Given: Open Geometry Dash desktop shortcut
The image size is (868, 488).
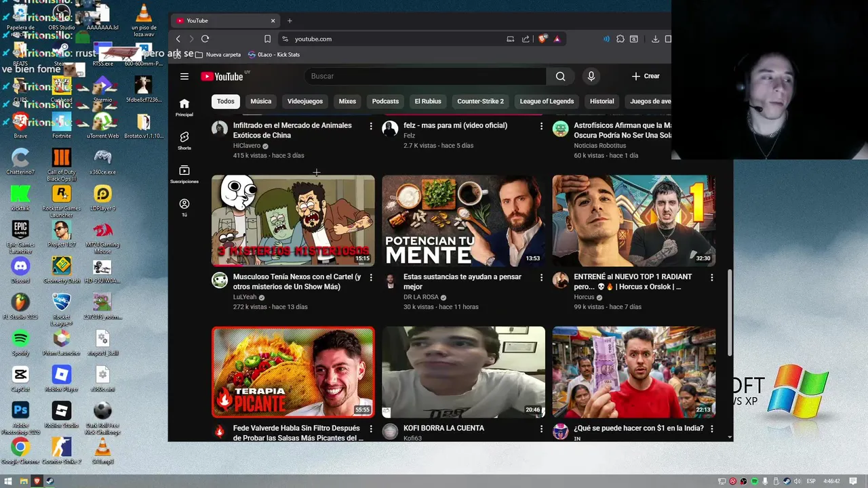Looking at the screenshot, I should point(62,270).
